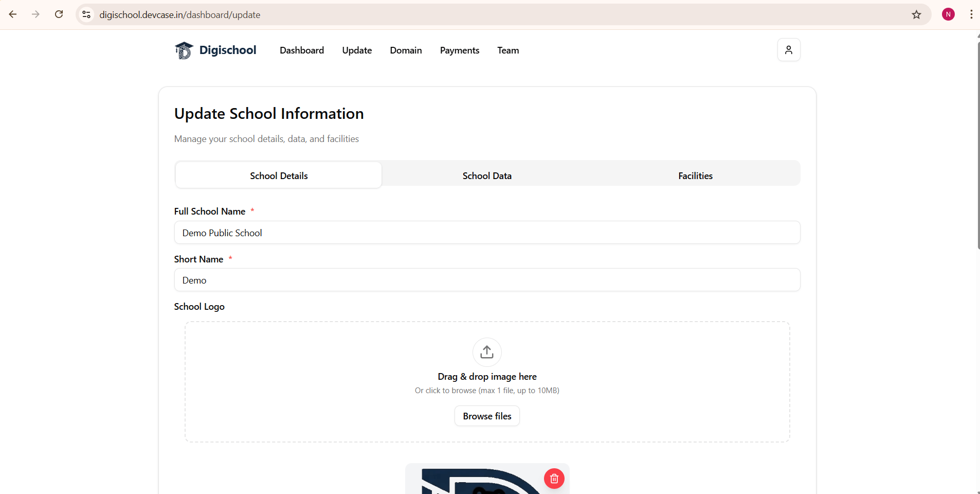Reload the page
The height and width of the screenshot is (494, 980).
point(59,14)
